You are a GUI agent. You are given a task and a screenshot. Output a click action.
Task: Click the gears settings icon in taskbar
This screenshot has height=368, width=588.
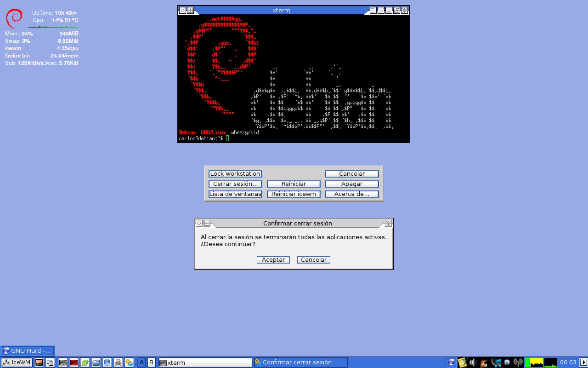pyautogui.click(x=129, y=362)
